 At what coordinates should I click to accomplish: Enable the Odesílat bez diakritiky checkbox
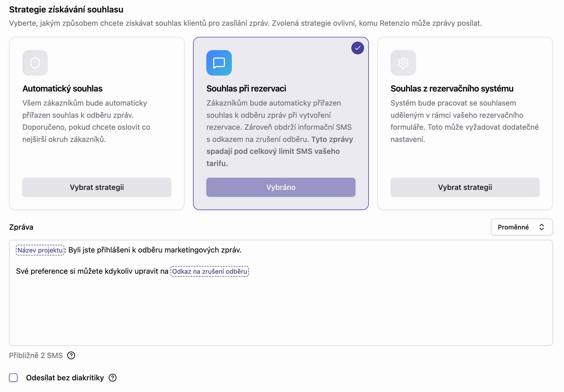click(x=13, y=378)
